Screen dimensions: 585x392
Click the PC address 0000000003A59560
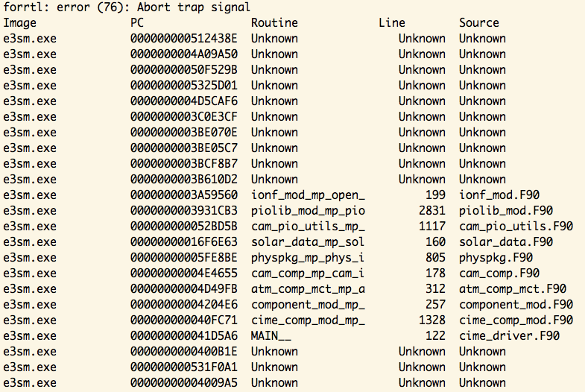click(183, 195)
